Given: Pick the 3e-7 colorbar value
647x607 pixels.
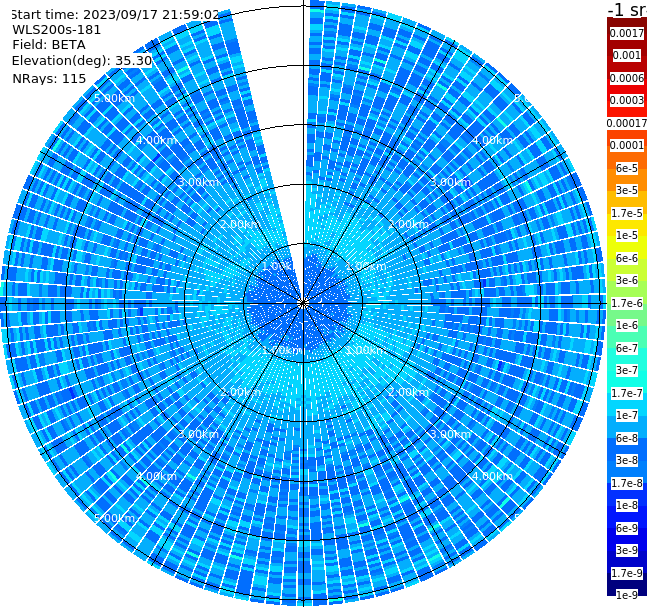Looking at the screenshot, I should [x=627, y=370].
